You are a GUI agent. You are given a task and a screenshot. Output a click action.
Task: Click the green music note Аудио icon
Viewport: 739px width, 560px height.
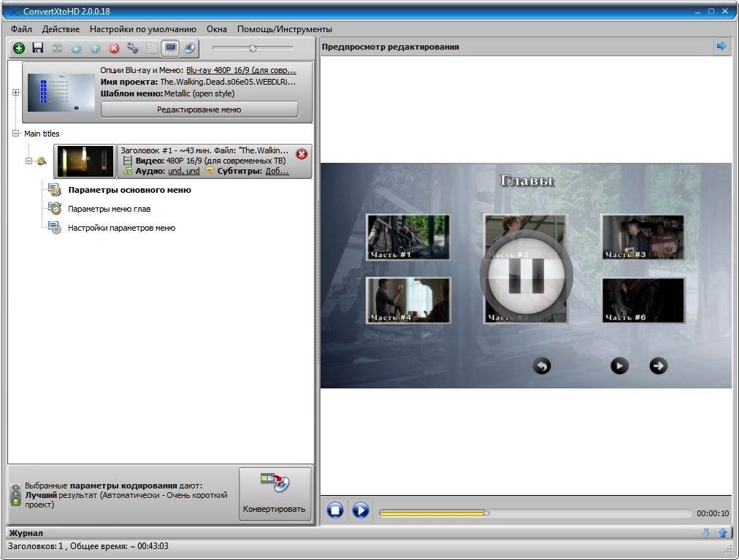coord(128,171)
